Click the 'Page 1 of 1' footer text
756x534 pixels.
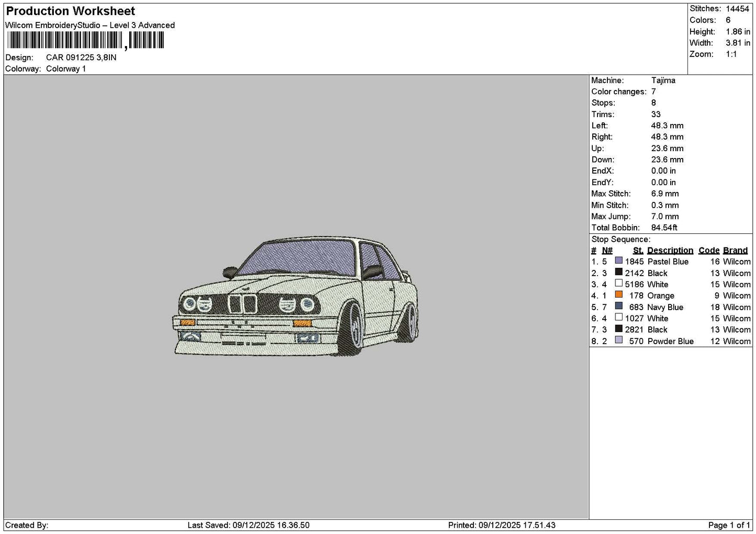[x=729, y=525]
